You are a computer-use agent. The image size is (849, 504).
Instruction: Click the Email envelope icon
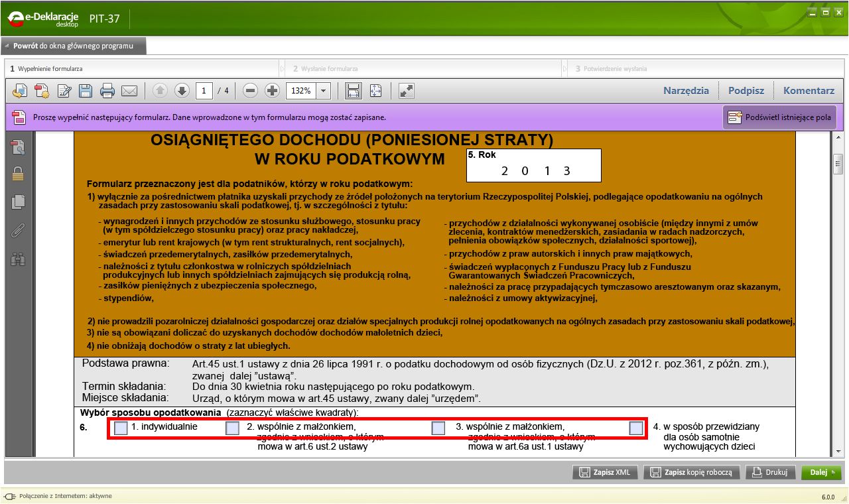(x=129, y=91)
